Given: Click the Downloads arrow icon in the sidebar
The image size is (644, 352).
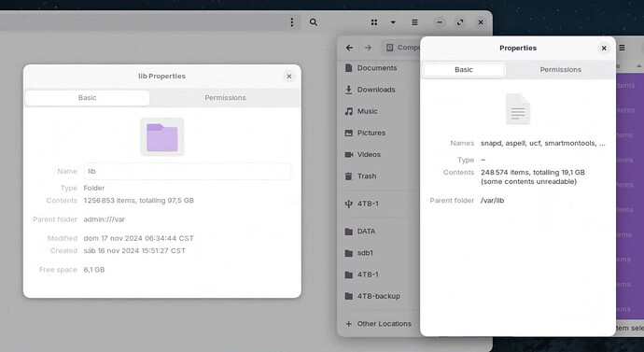Looking at the screenshot, I should (x=349, y=90).
